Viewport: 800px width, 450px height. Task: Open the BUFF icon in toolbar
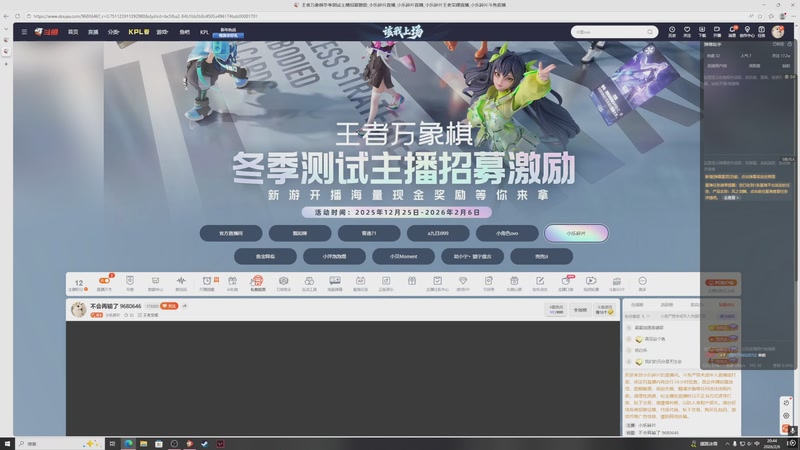coord(617,283)
